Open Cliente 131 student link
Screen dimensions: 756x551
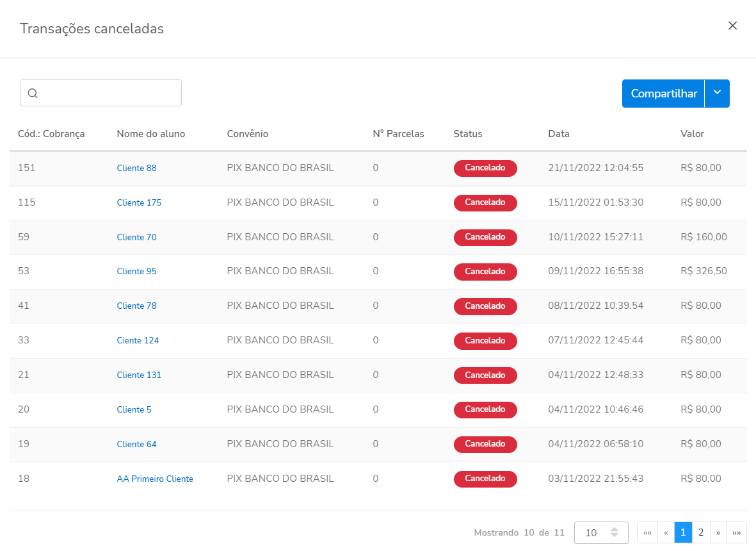point(139,375)
